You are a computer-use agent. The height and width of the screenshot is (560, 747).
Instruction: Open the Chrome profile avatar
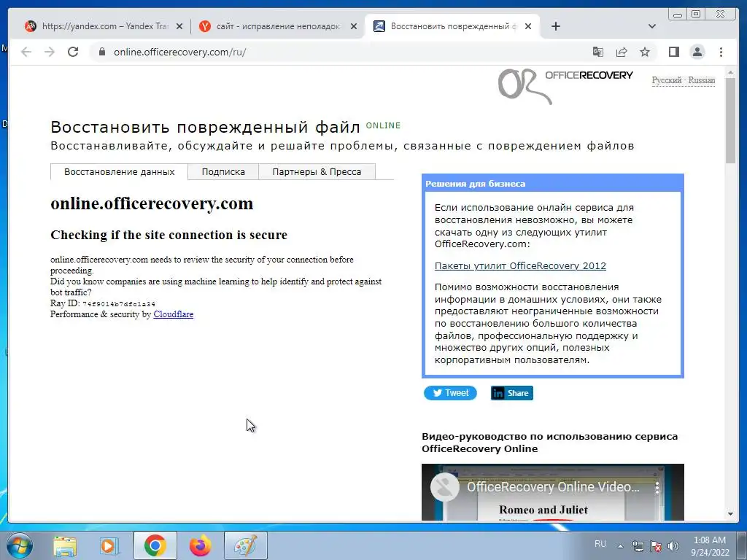pyautogui.click(x=697, y=52)
